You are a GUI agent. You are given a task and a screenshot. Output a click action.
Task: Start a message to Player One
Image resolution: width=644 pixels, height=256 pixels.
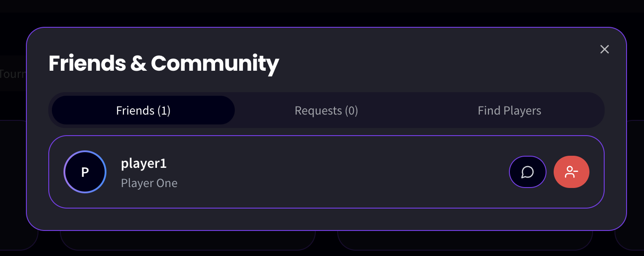527,172
